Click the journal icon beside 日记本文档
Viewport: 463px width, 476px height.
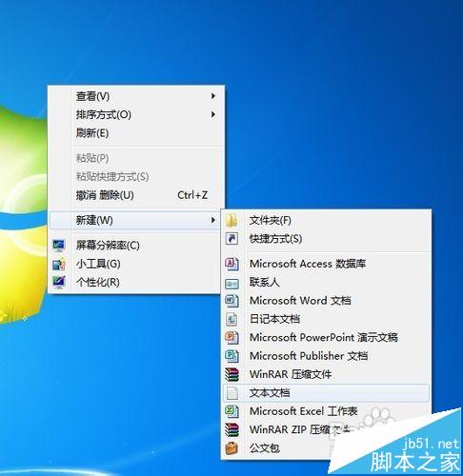(x=231, y=319)
